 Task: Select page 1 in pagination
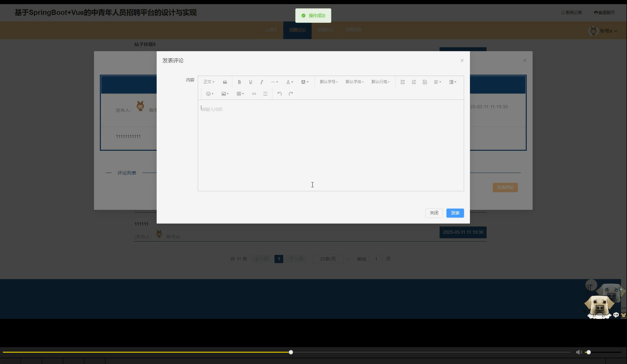[x=279, y=259]
